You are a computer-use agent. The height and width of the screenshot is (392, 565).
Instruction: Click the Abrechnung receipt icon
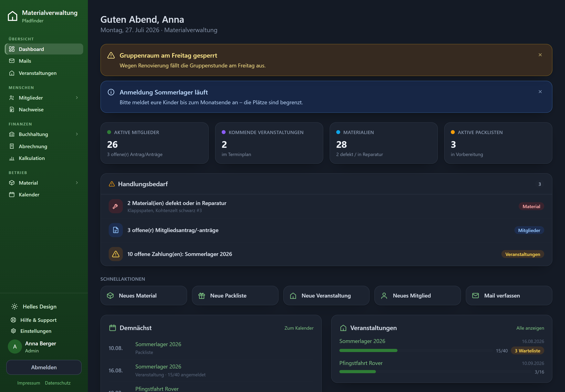point(12,146)
